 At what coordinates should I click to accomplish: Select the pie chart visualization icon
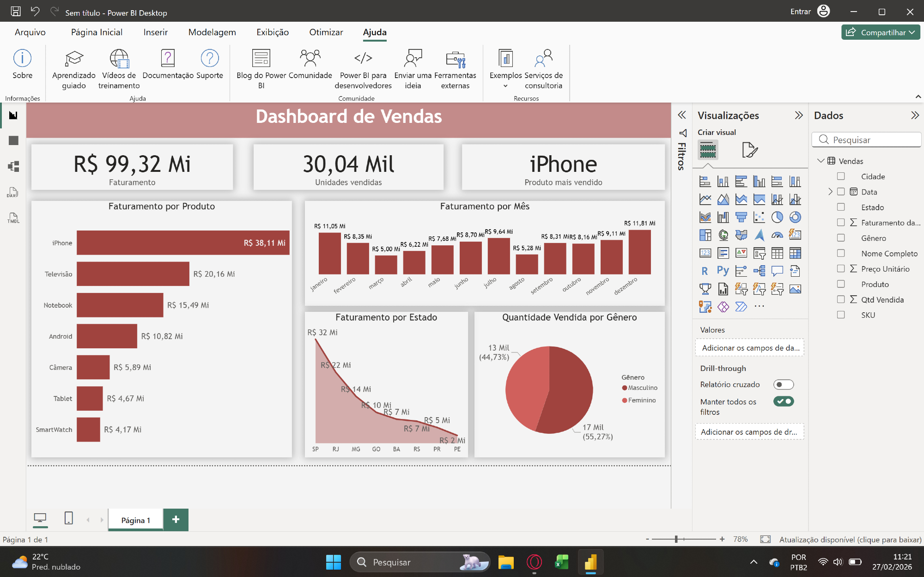point(777,217)
